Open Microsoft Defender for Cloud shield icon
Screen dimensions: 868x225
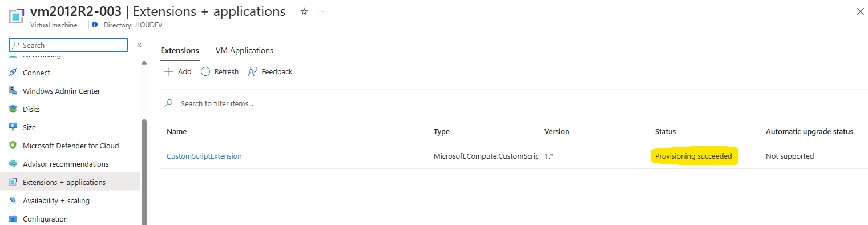click(13, 146)
